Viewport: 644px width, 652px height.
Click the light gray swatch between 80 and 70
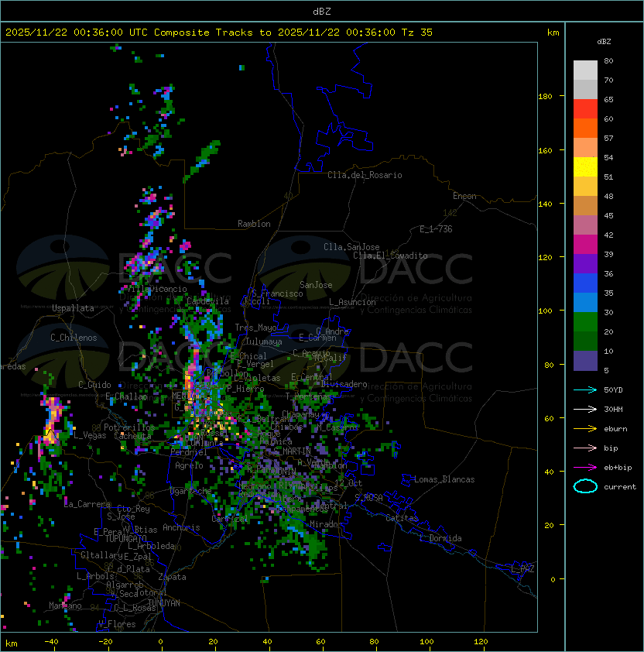click(x=585, y=70)
